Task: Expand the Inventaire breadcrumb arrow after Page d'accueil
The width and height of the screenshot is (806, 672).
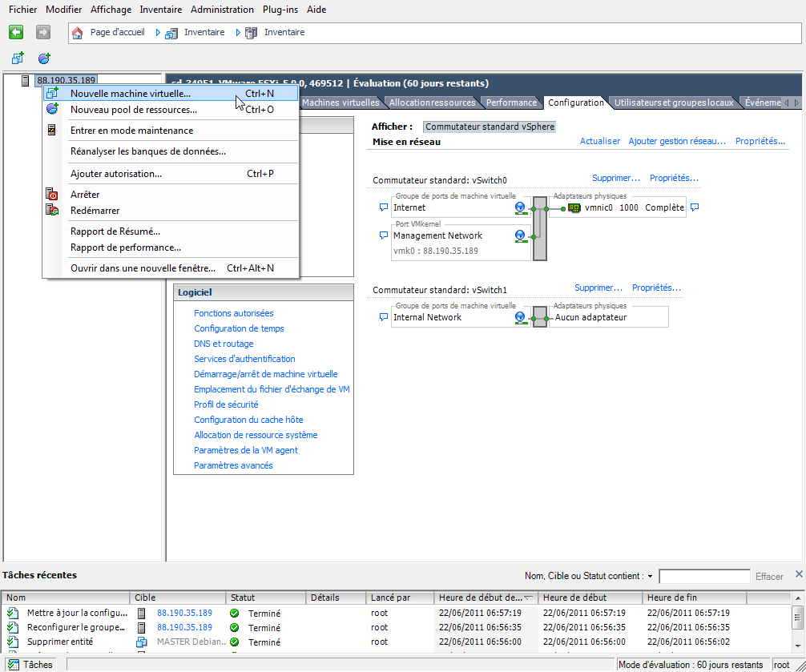Action: pos(159,32)
